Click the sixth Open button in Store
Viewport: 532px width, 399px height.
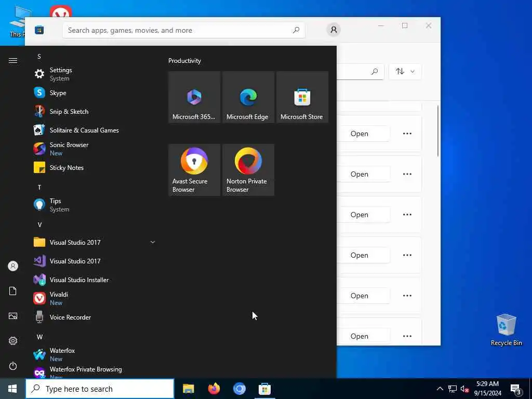363,336
